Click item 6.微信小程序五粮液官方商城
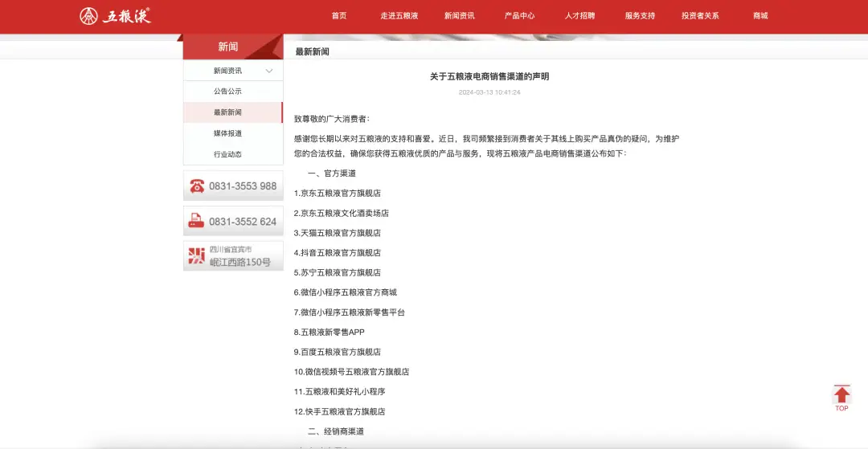The width and height of the screenshot is (868, 449). tap(346, 292)
